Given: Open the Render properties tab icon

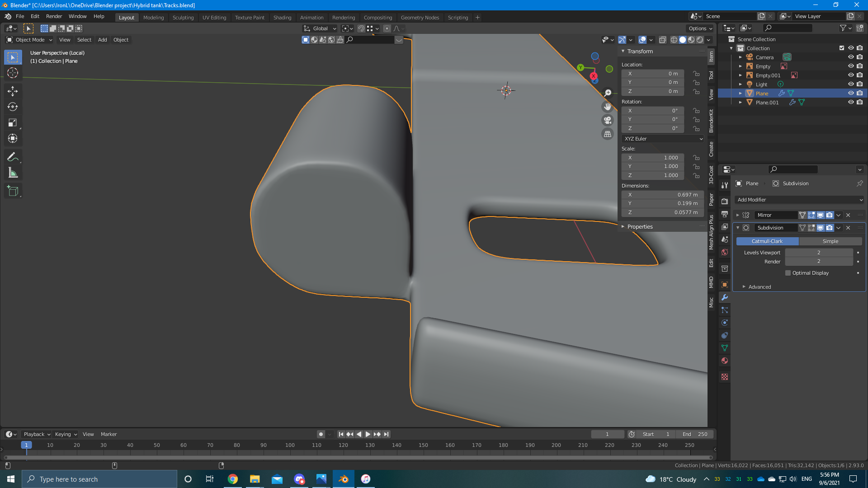Looking at the screenshot, I should (725, 201).
